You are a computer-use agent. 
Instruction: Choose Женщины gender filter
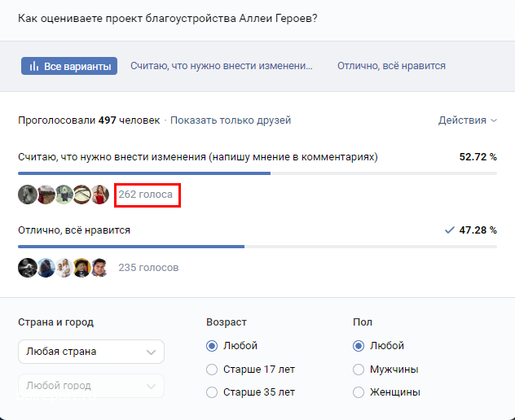pyautogui.click(x=359, y=392)
